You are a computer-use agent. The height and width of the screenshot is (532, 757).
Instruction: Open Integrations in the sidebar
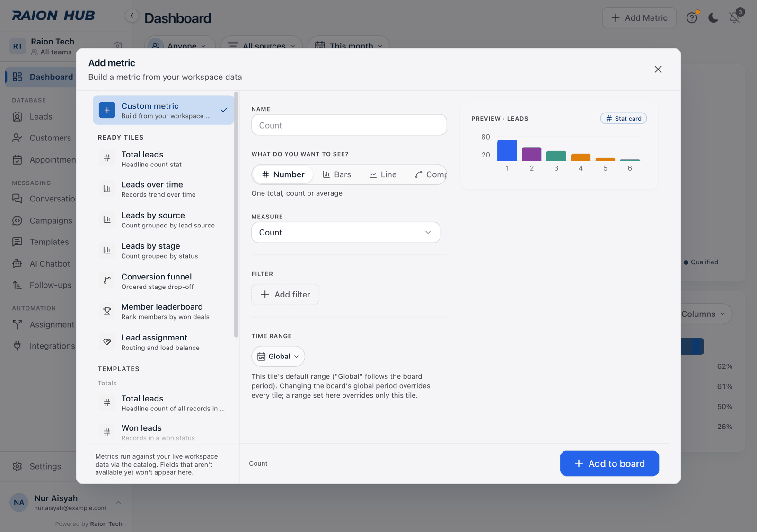(42, 346)
